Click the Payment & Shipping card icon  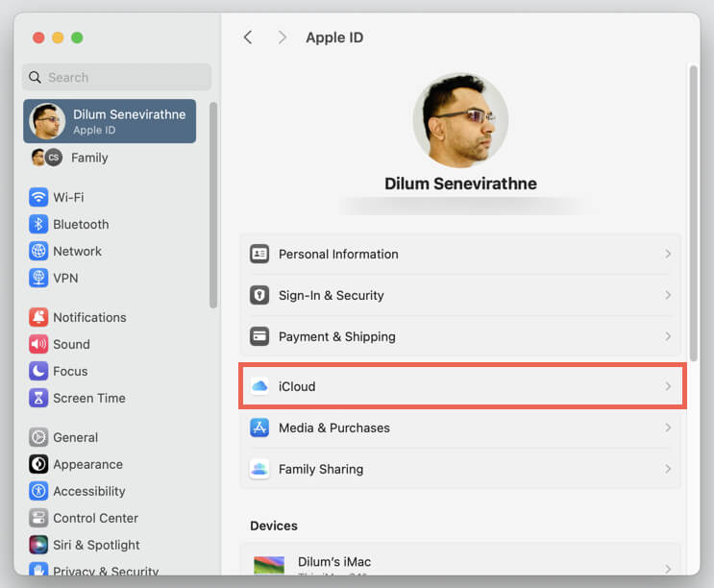coord(259,337)
